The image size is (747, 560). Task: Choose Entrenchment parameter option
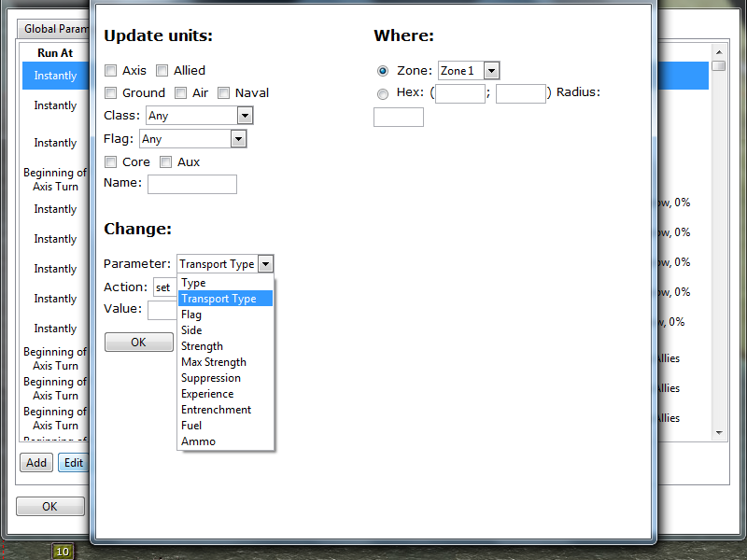click(x=216, y=410)
